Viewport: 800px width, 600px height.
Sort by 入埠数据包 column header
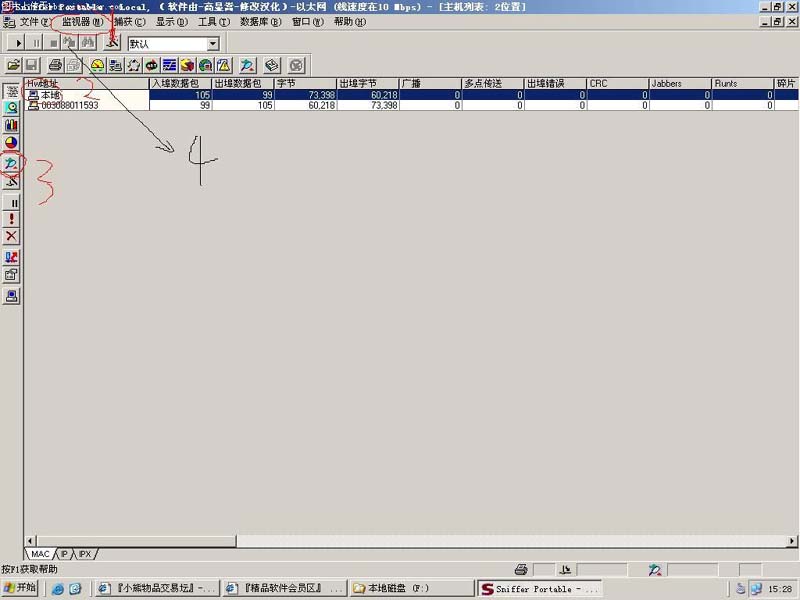(180, 84)
